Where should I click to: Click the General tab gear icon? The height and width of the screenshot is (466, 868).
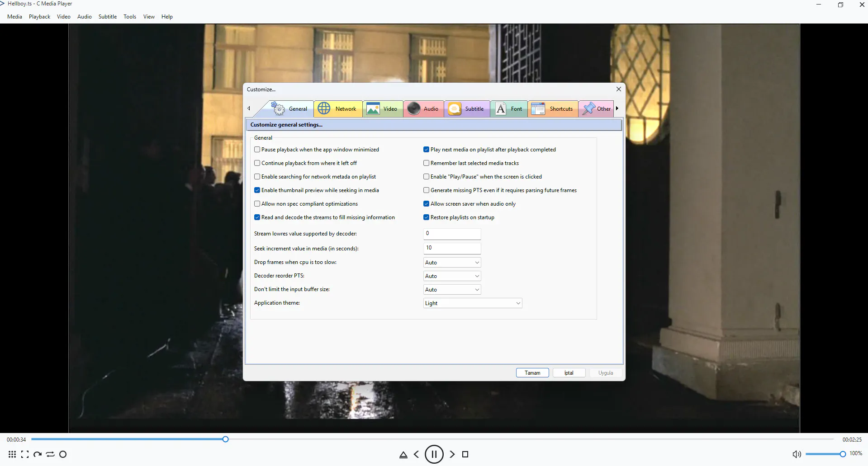278,108
